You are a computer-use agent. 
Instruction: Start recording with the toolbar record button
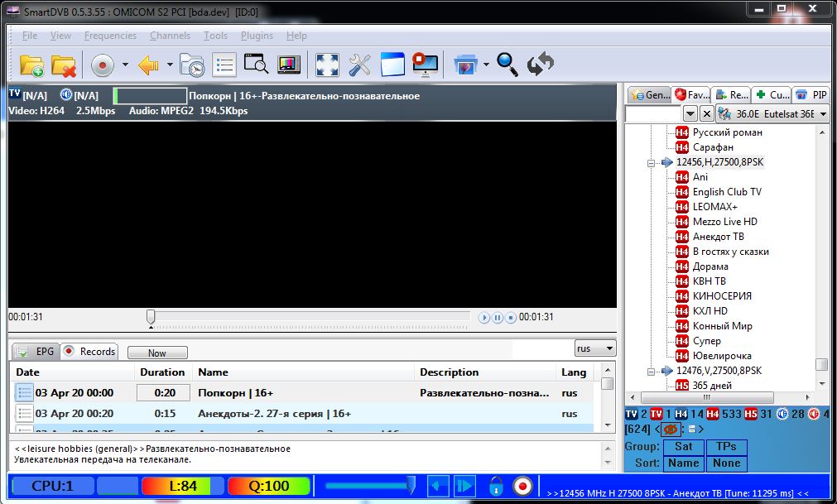[x=103, y=65]
